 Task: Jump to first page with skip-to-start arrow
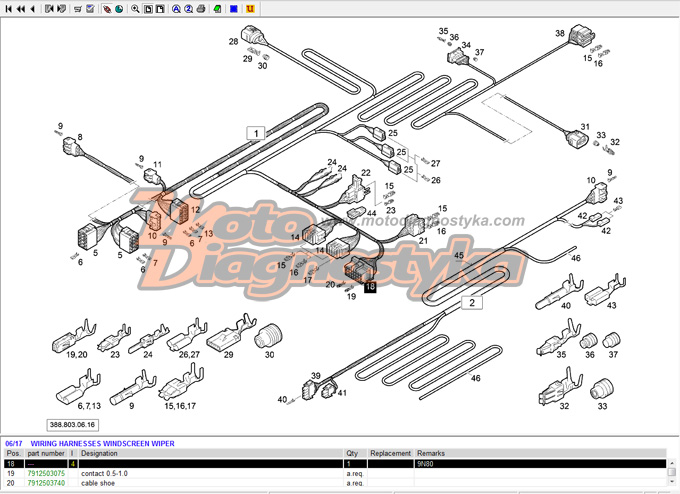point(9,9)
